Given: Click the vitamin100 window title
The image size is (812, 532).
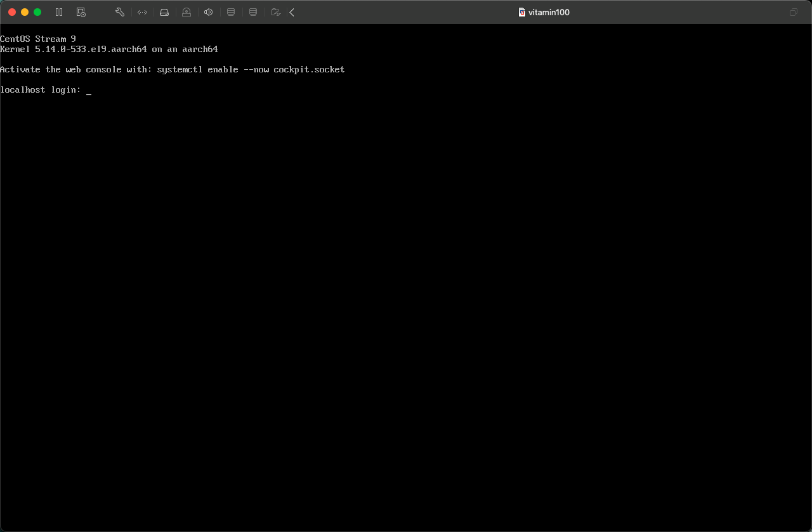Looking at the screenshot, I should (x=549, y=12).
